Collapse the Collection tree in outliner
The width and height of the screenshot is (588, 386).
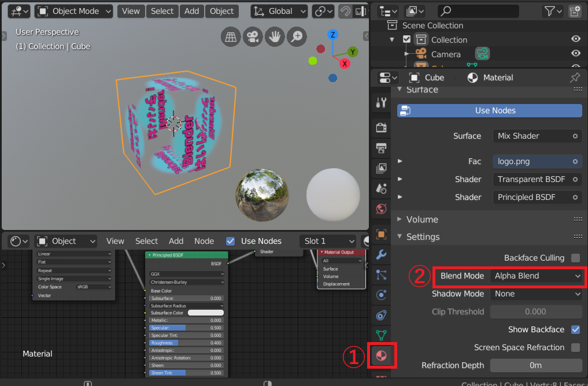(392, 39)
